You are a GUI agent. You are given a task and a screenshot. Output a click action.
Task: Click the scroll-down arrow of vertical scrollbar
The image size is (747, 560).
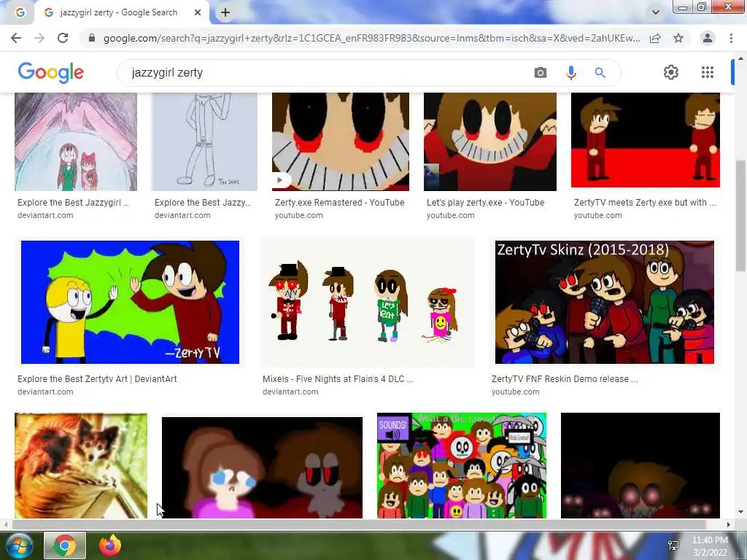(x=740, y=513)
